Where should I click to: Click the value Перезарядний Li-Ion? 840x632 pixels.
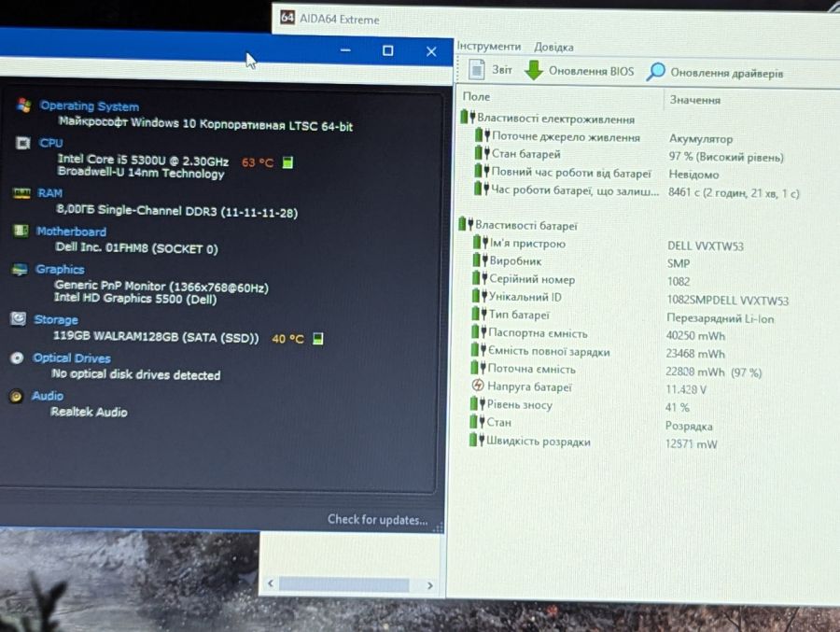tap(720, 318)
